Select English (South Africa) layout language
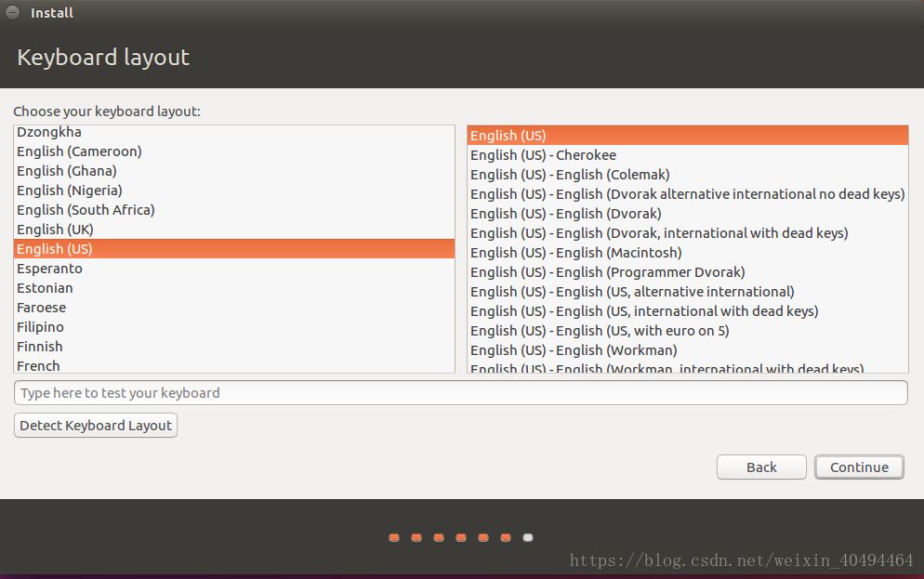 coord(234,210)
